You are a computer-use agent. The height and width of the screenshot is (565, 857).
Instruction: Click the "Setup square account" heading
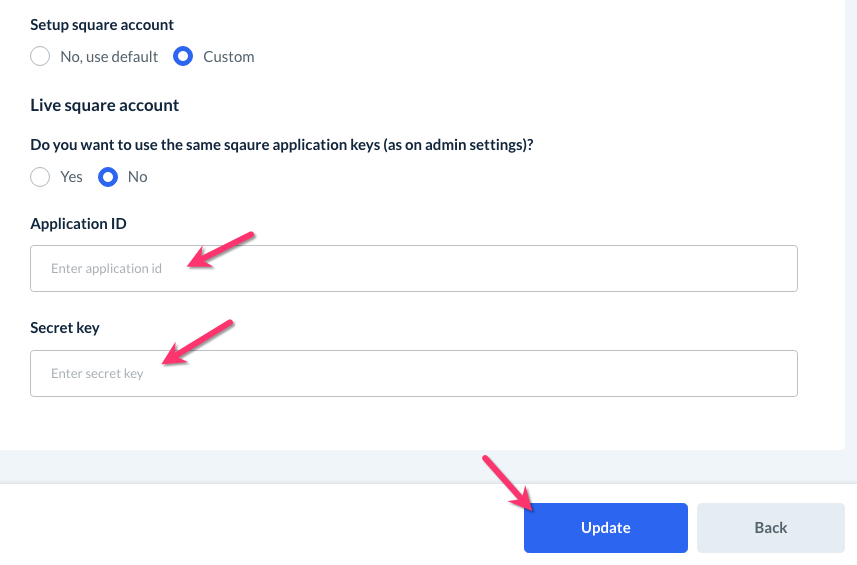click(102, 24)
